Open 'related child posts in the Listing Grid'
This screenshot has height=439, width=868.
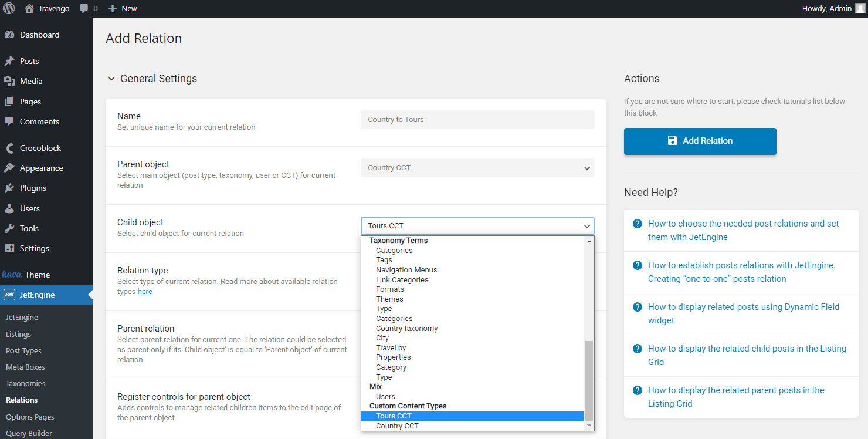[x=747, y=356]
